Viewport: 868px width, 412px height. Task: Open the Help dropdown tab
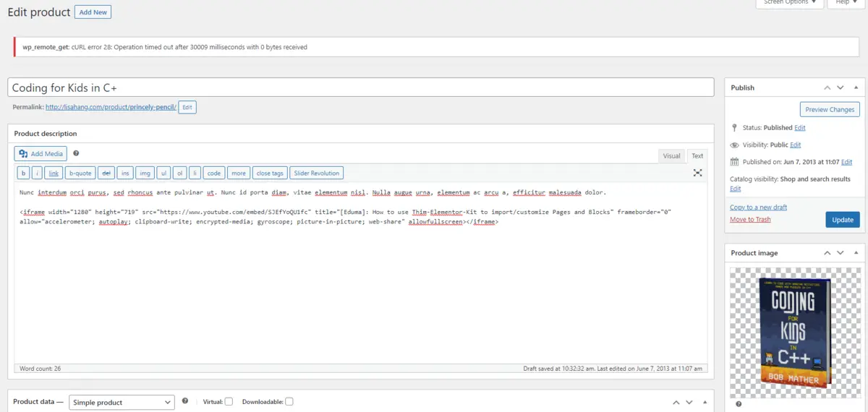(x=846, y=3)
